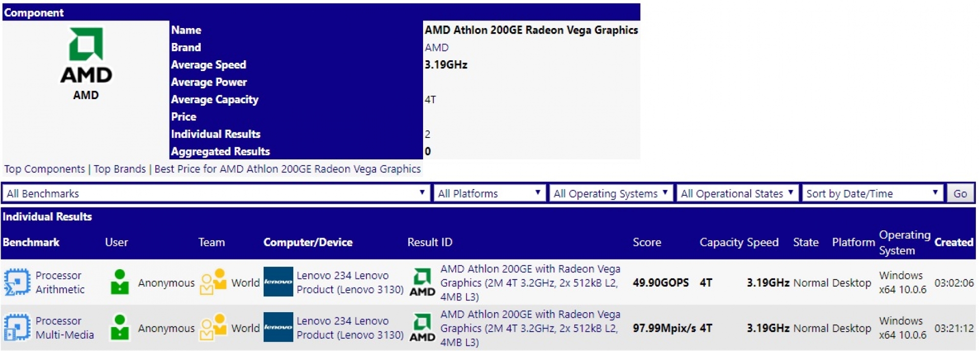The width and height of the screenshot is (980, 351).
Task: Open the AMD brand link
Action: 436,48
